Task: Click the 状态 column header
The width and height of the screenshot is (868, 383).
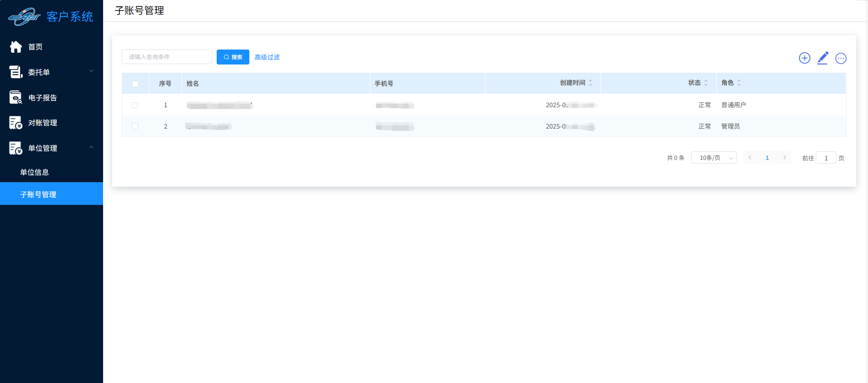Action: tap(694, 83)
